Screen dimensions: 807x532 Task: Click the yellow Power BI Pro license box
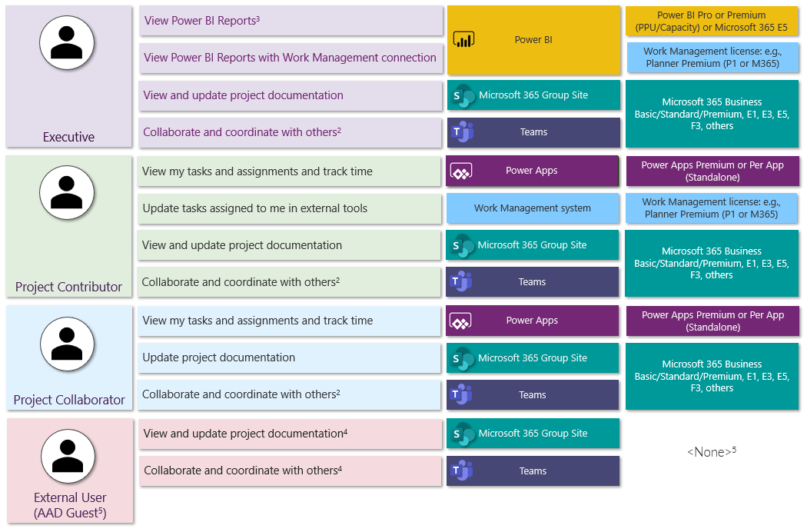coord(711,22)
